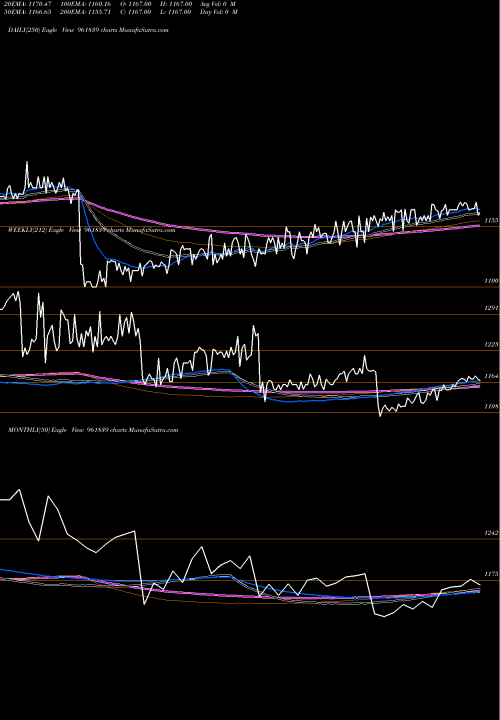500x720 pixels.
Task: Click the 1175 price label on the monthly chart
Action: point(491,574)
